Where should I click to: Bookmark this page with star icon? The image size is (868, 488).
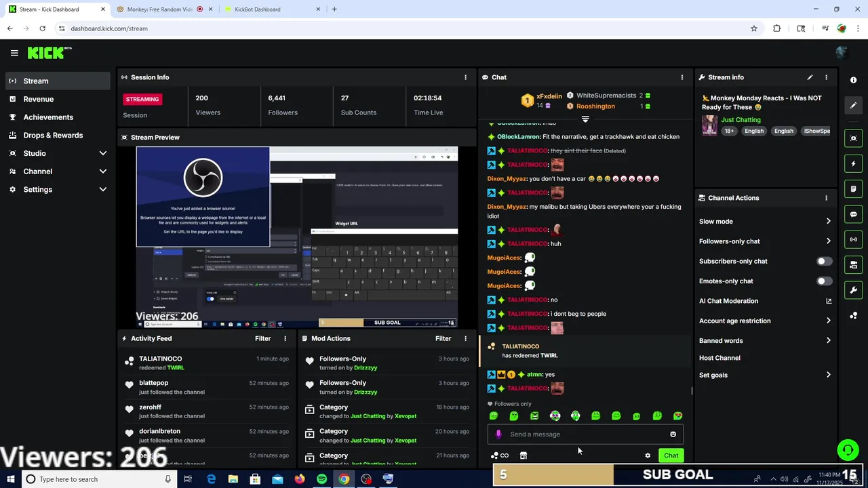click(x=753, y=28)
